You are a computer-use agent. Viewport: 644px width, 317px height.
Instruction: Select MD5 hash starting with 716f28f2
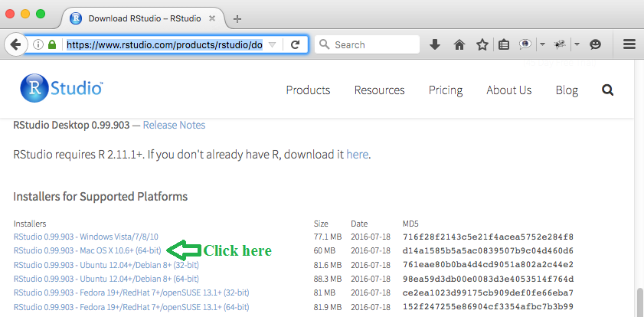point(488,237)
